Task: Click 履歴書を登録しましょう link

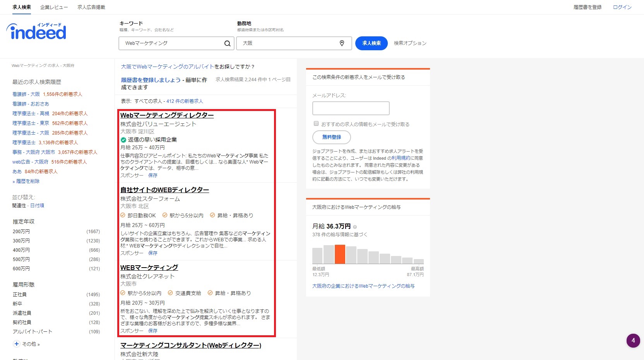Action: tap(151, 80)
